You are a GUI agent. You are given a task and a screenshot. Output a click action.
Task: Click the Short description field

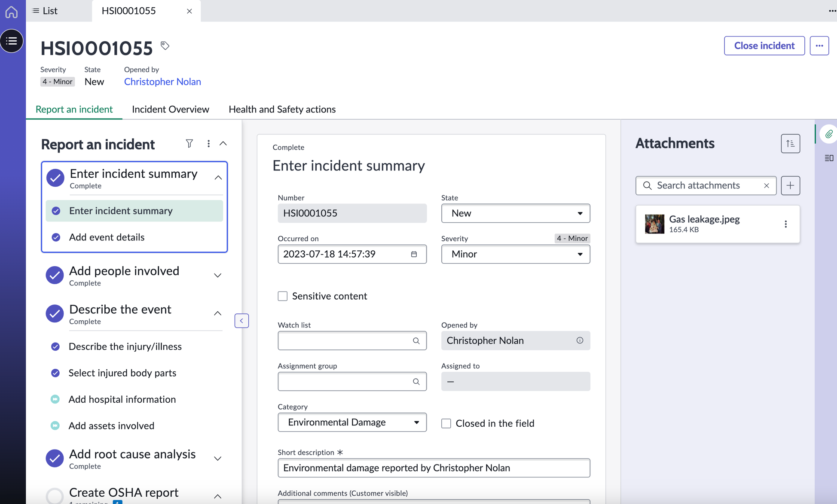coord(434,468)
